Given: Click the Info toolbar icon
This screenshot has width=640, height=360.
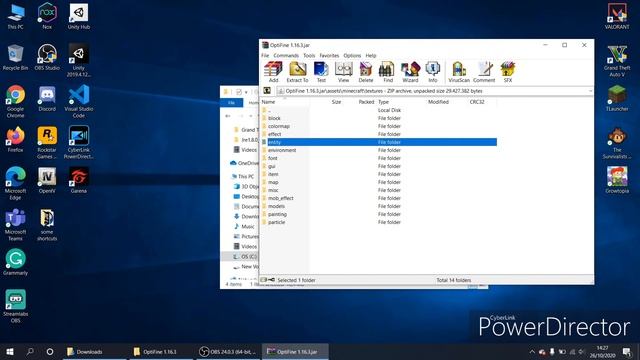Looking at the screenshot, I should coord(433,72).
